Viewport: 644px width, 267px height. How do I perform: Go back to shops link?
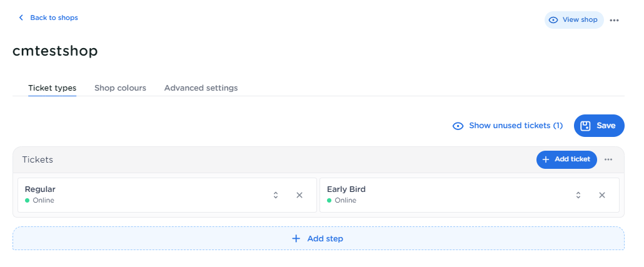[x=54, y=18]
